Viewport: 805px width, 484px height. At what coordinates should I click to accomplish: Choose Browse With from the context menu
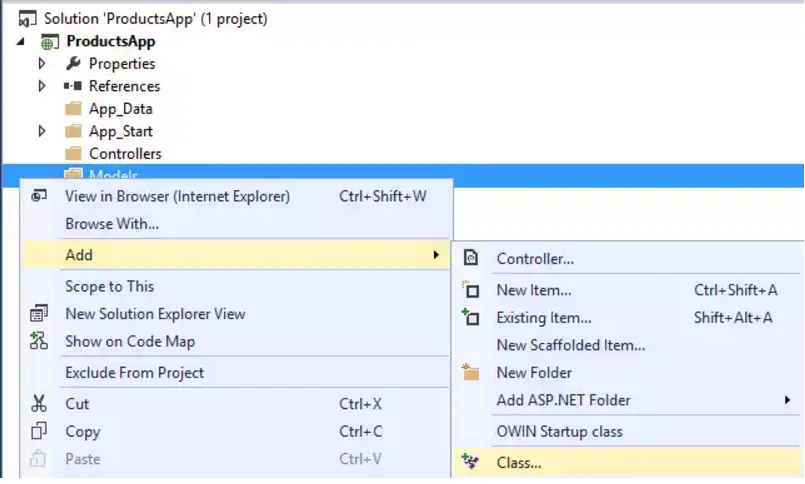(112, 223)
